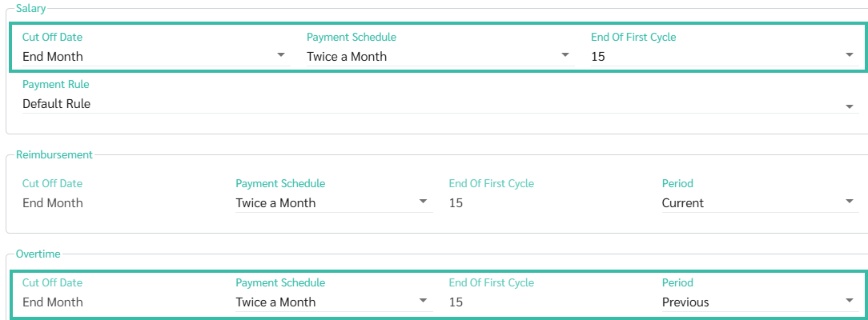The height and width of the screenshot is (320, 868).
Task: Click the 'Default Rule' payment rule value
Action: pyautogui.click(x=57, y=104)
